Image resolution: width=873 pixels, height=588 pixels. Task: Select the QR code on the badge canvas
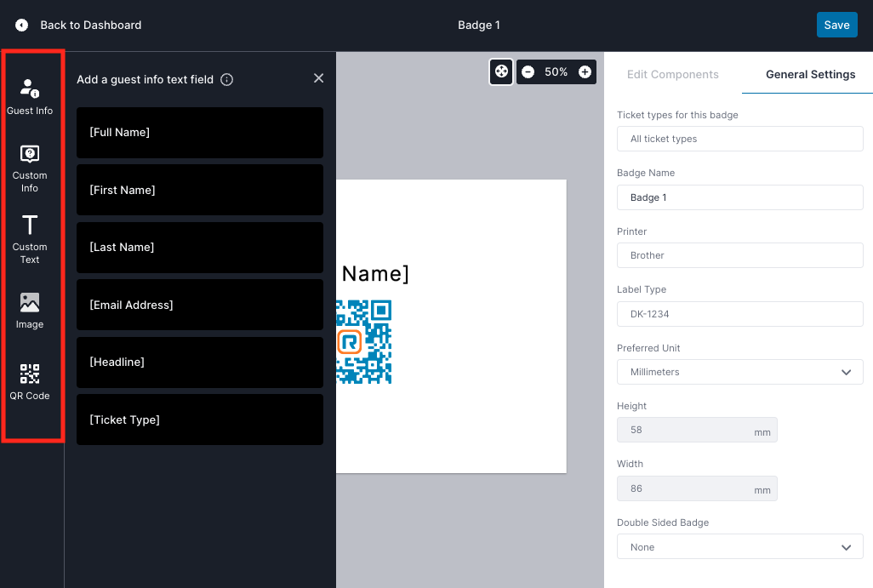click(x=364, y=342)
